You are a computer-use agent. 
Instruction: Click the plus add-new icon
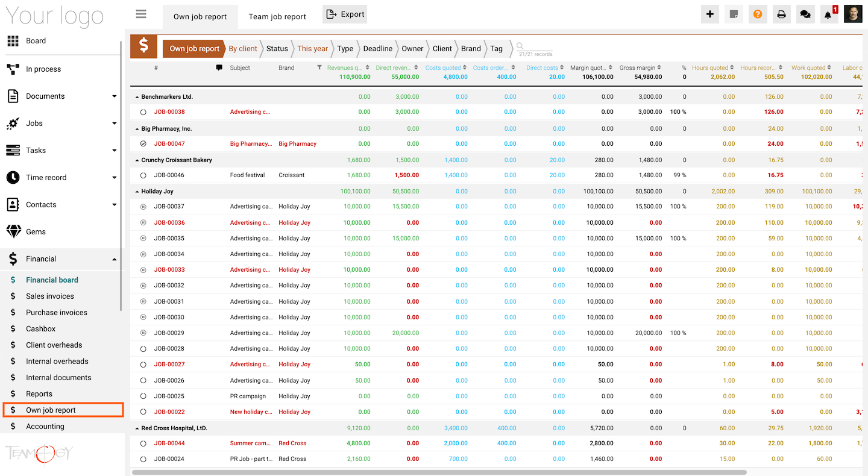[710, 14]
